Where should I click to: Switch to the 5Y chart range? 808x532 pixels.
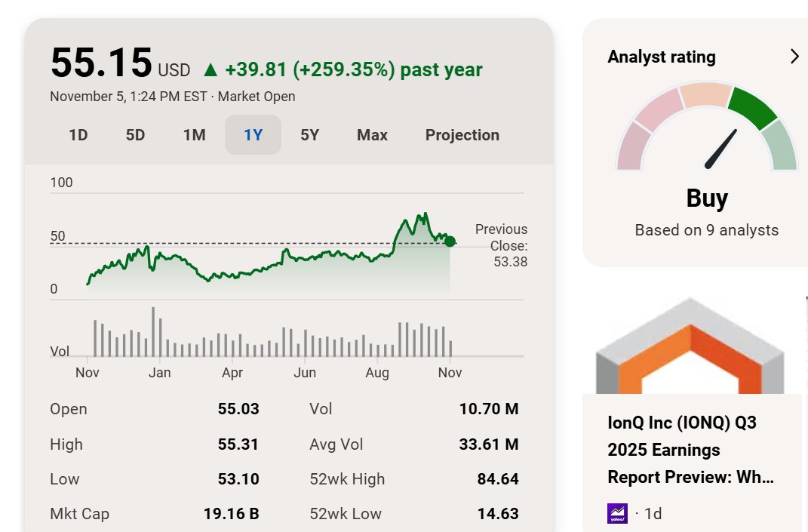coord(310,135)
